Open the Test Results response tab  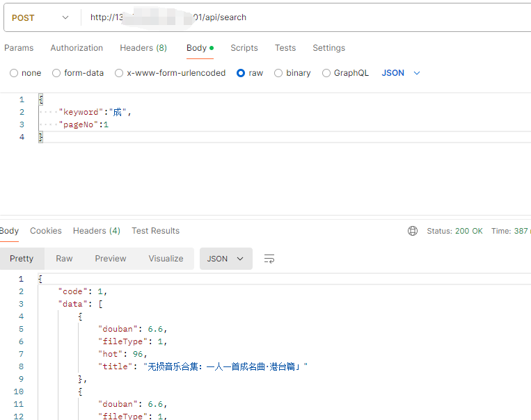[x=155, y=231]
